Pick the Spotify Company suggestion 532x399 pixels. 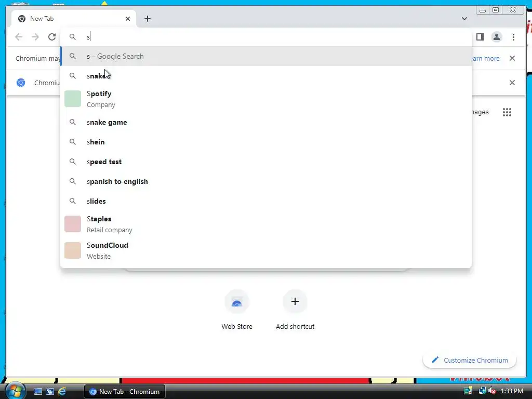pos(266,99)
